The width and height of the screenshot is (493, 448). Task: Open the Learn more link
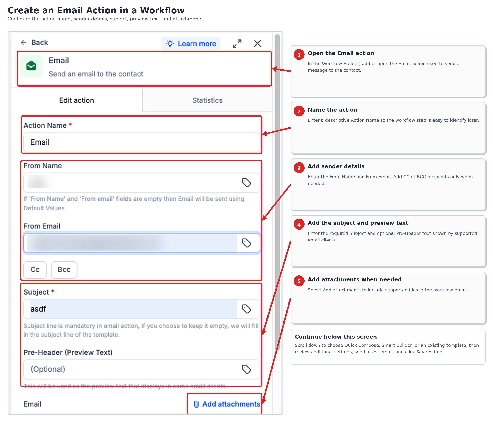pyautogui.click(x=191, y=44)
